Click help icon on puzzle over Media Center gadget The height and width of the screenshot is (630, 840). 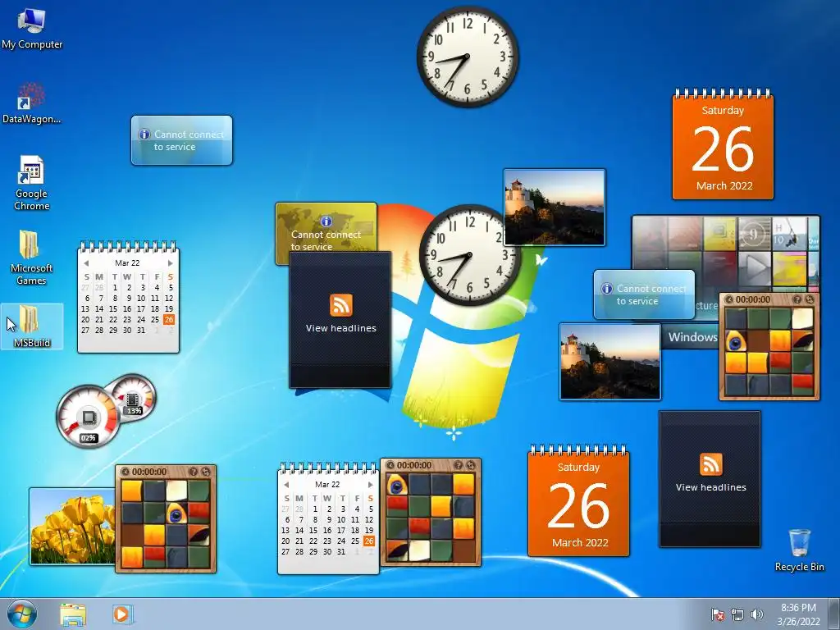tap(797, 299)
